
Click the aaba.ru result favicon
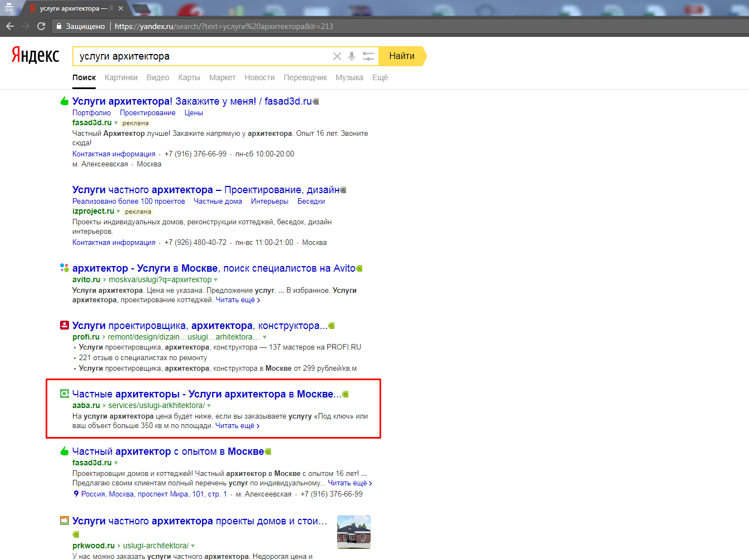pyautogui.click(x=65, y=394)
